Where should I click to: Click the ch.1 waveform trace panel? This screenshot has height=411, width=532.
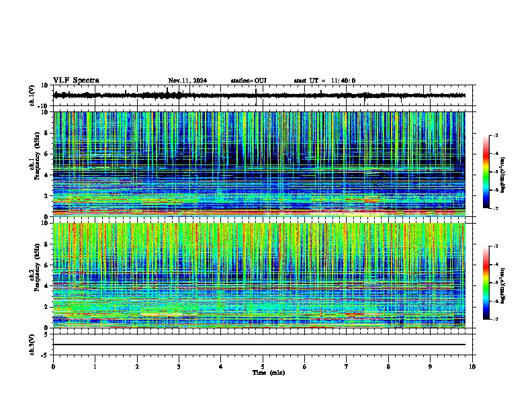pyautogui.click(x=263, y=95)
